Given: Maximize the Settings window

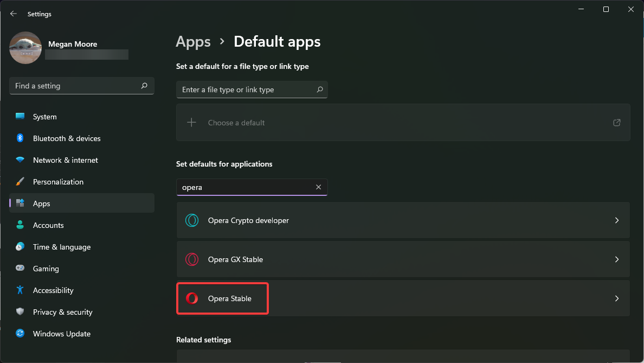Looking at the screenshot, I should 606,9.
